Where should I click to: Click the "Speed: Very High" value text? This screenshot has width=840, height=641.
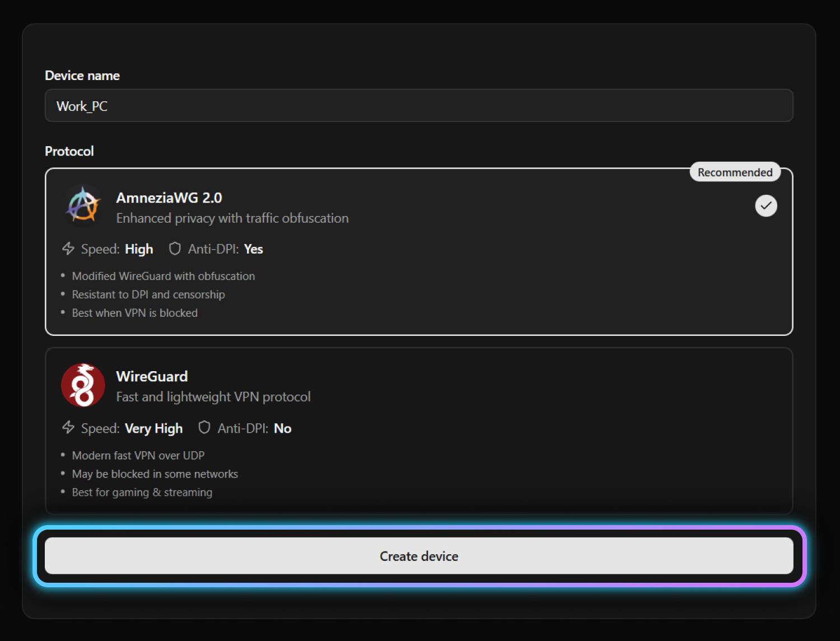tap(154, 428)
